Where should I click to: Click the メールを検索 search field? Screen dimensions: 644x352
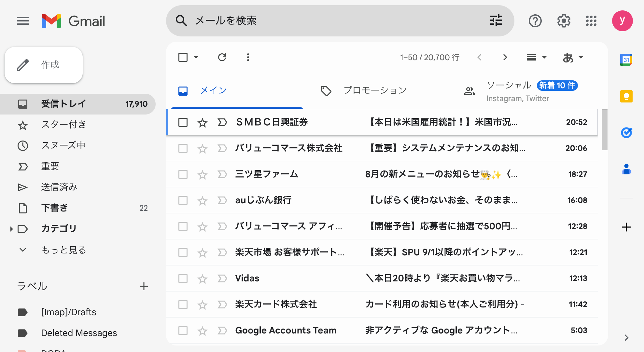[x=340, y=20]
